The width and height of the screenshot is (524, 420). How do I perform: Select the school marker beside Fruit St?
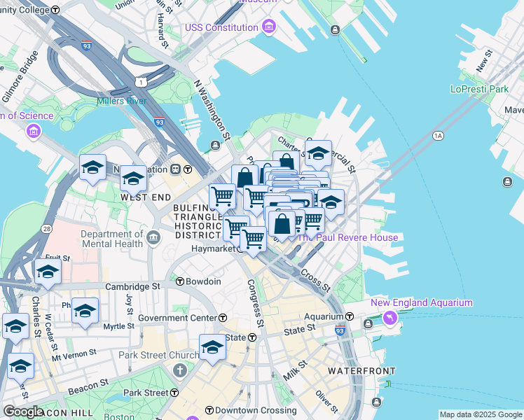coord(48,274)
